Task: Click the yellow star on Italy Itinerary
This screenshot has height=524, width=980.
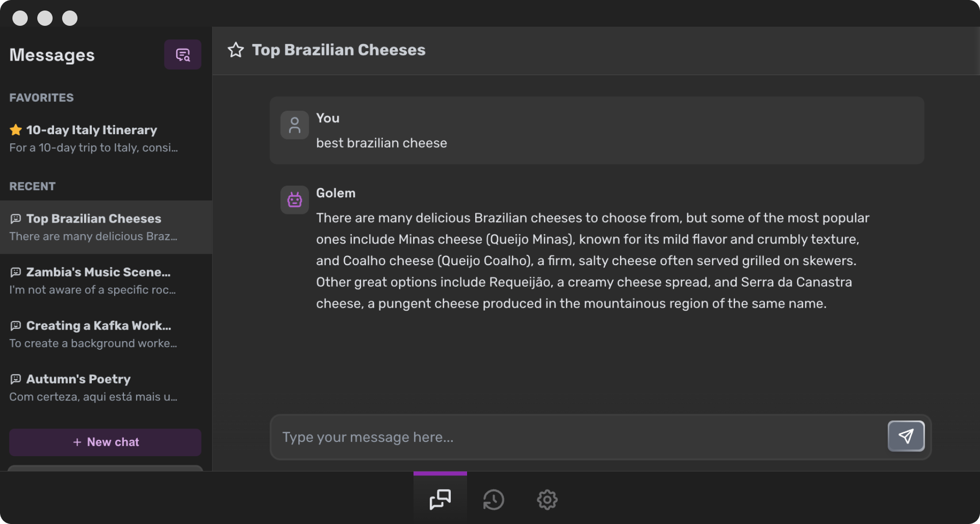Action: click(16, 130)
